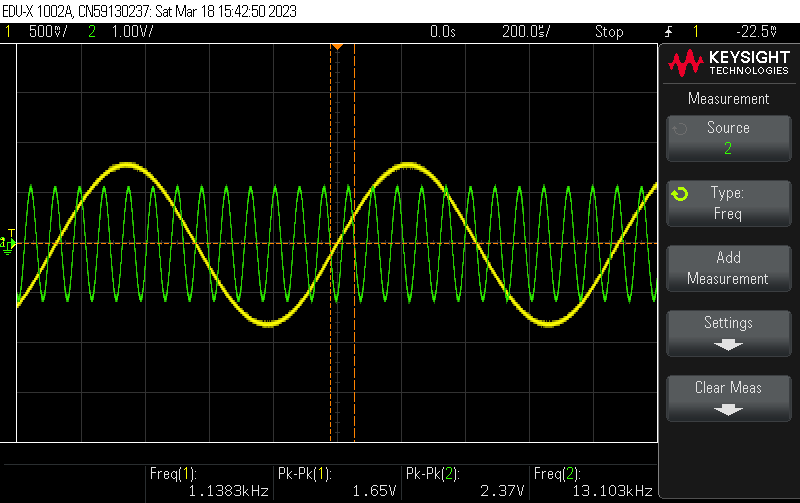The height and width of the screenshot is (503, 800).
Task: Click the 200.0us/ timebase readout
Action: pyautogui.click(x=526, y=32)
